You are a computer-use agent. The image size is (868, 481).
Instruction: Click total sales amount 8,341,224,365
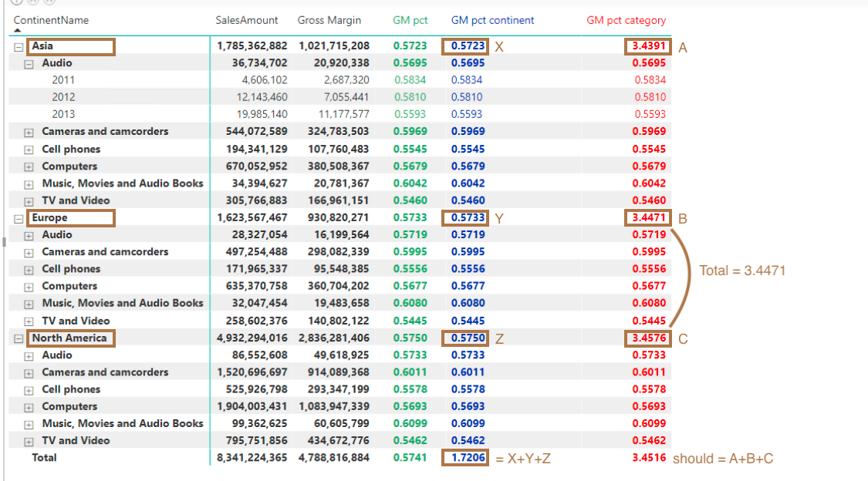pyautogui.click(x=252, y=458)
